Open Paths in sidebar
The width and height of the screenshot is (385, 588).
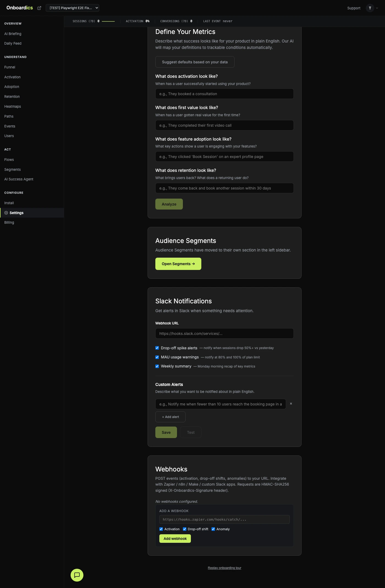9,116
